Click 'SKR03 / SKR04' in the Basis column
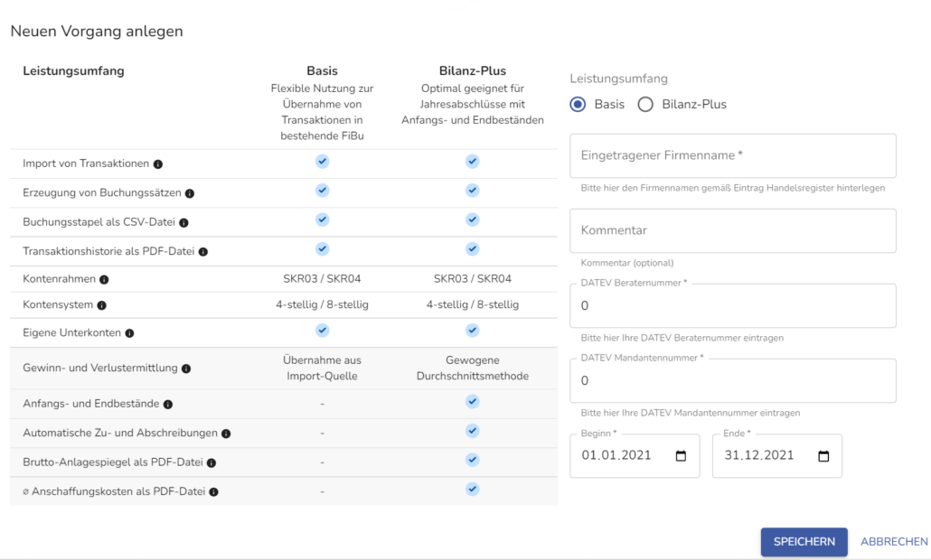Viewport: 931px width, 560px height. click(x=322, y=279)
